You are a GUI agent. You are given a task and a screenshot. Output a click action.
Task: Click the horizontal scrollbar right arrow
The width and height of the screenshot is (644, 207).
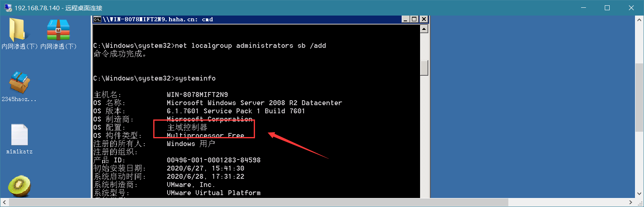point(631,202)
